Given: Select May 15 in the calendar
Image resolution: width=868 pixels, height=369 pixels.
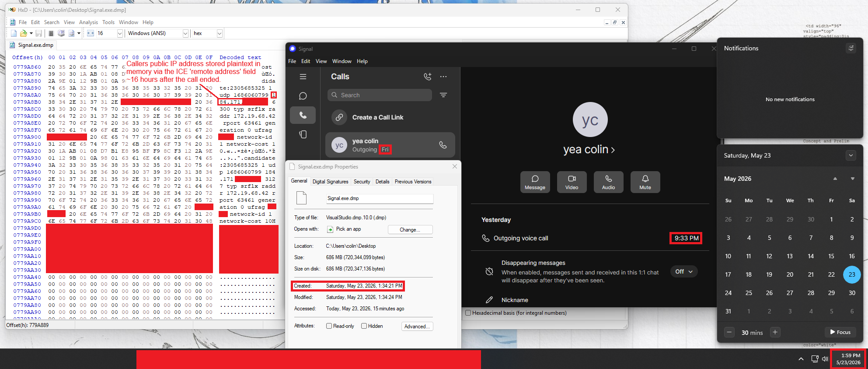Looking at the screenshot, I should point(831,256).
